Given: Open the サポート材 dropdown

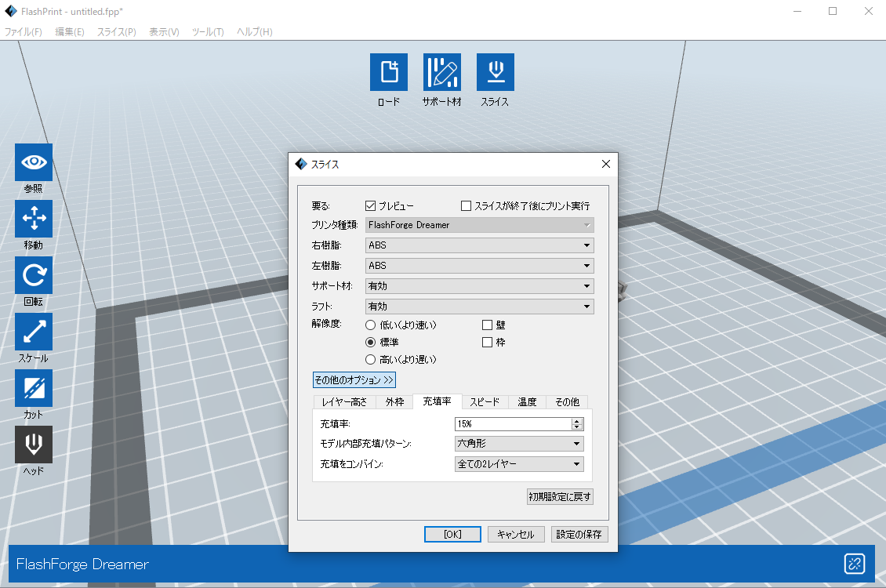Looking at the screenshot, I should pos(480,286).
